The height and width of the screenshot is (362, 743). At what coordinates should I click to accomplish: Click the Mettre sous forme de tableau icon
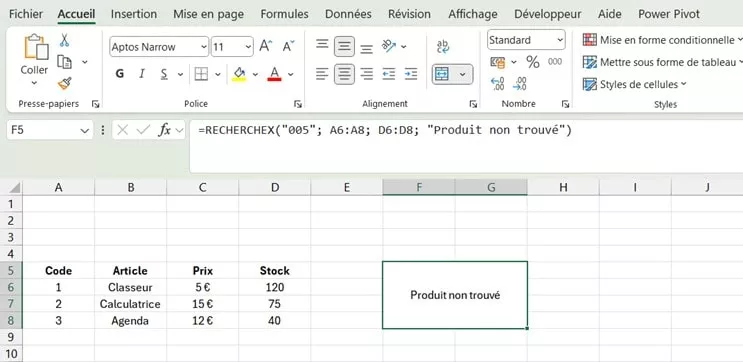click(x=589, y=62)
